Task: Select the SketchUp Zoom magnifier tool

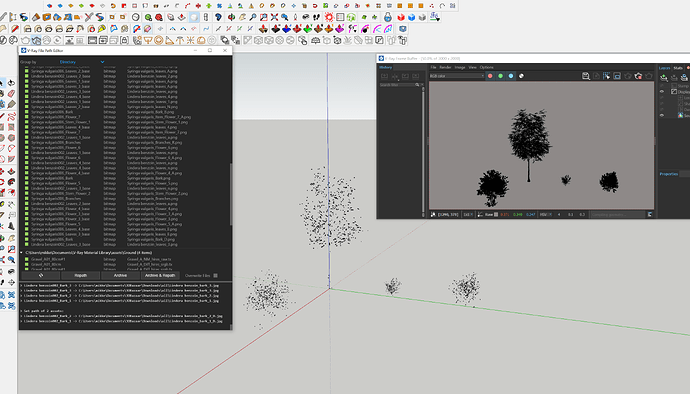Action: point(253,17)
